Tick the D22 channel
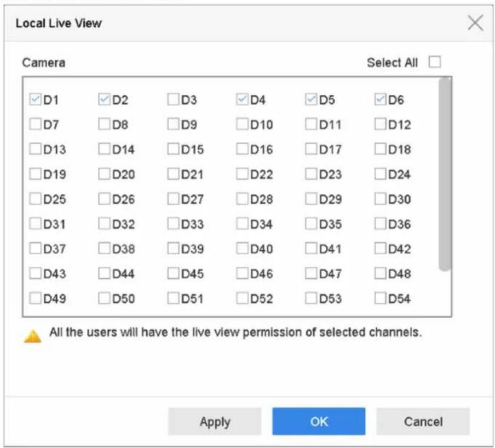Viewport: 495px width, 448px height. (x=242, y=174)
